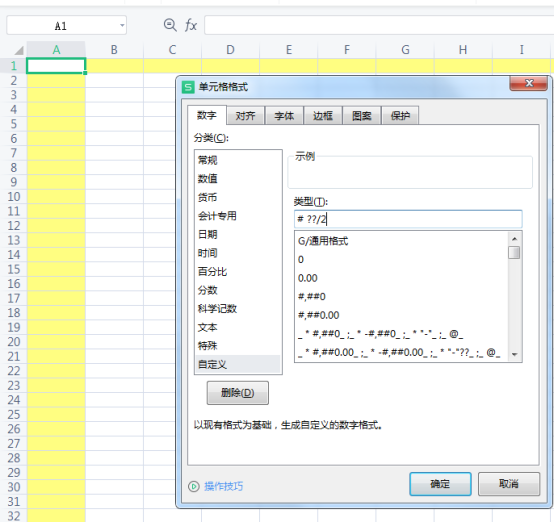The height and width of the screenshot is (523, 554).
Task: Confirm with the 确定 button
Action: (440, 484)
